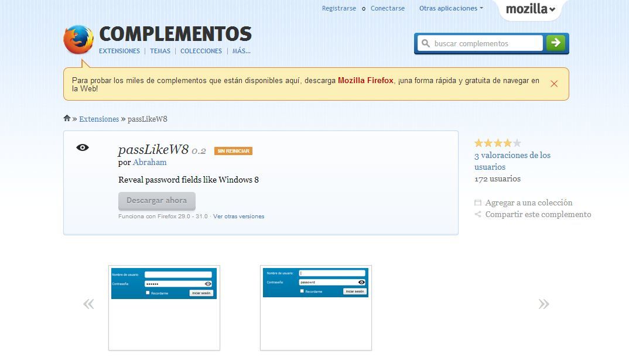Image resolution: width=629 pixels, height=364 pixels.
Task: Show next screenshots with right chevrons
Action: point(543,304)
